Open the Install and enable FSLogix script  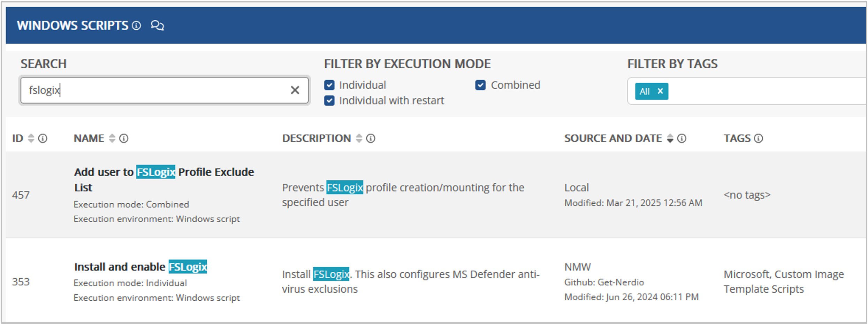[140, 267]
